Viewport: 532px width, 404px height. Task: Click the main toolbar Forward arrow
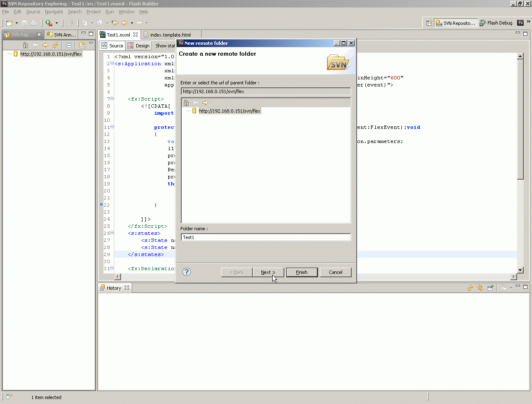(x=139, y=23)
